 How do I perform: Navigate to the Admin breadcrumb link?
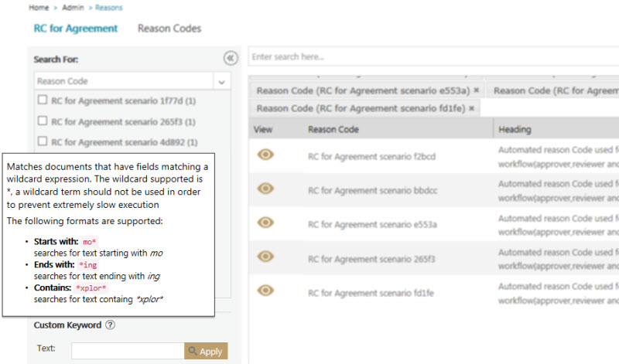tap(73, 8)
